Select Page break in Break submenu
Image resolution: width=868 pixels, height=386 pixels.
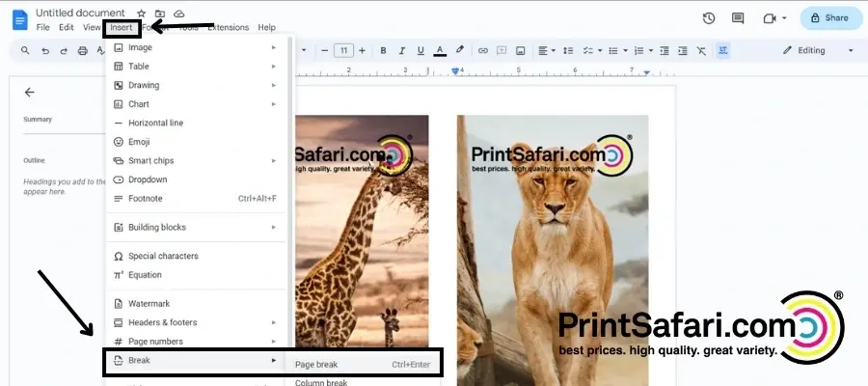tap(363, 365)
